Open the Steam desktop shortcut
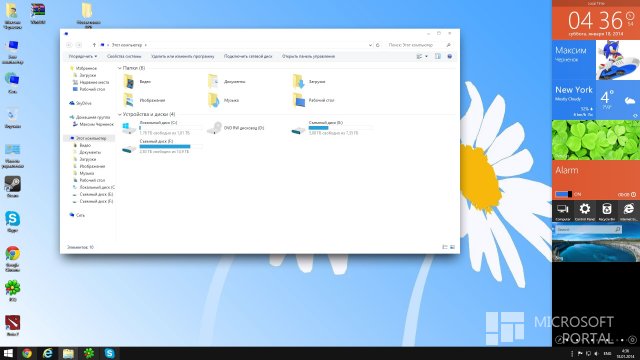Viewport: 640px width, 360px height. click(13, 187)
